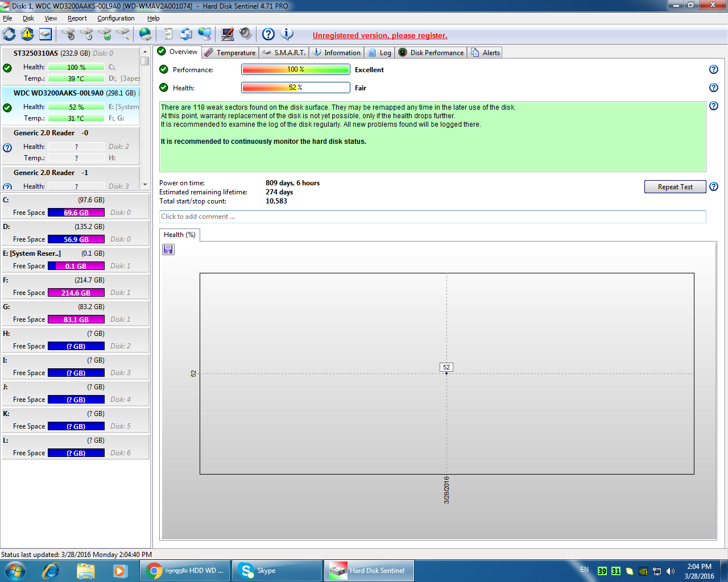Select the Generic 2.0 Reader -1 entry

point(71,178)
